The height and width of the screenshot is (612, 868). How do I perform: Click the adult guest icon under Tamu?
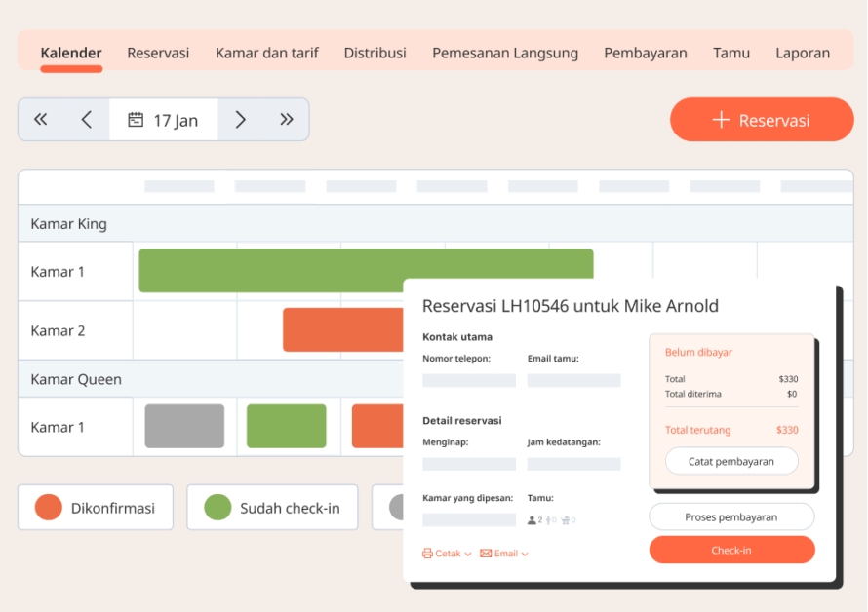click(532, 519)
